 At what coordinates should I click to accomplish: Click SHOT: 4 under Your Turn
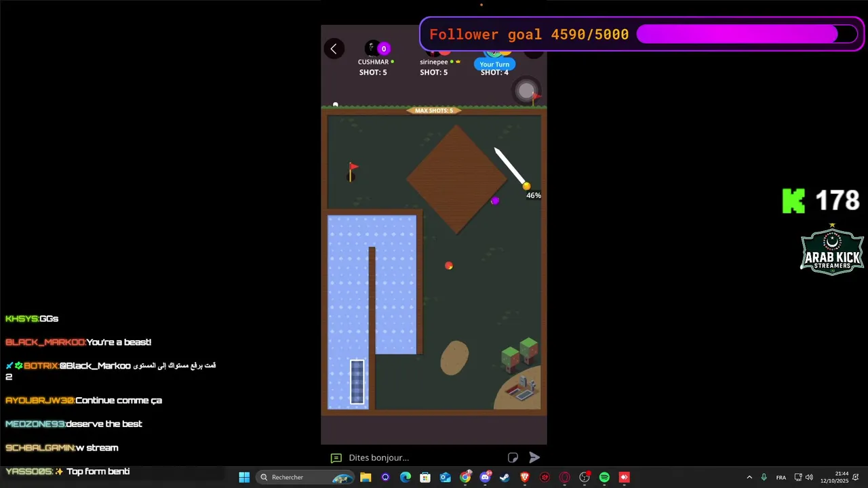(494, 73)
